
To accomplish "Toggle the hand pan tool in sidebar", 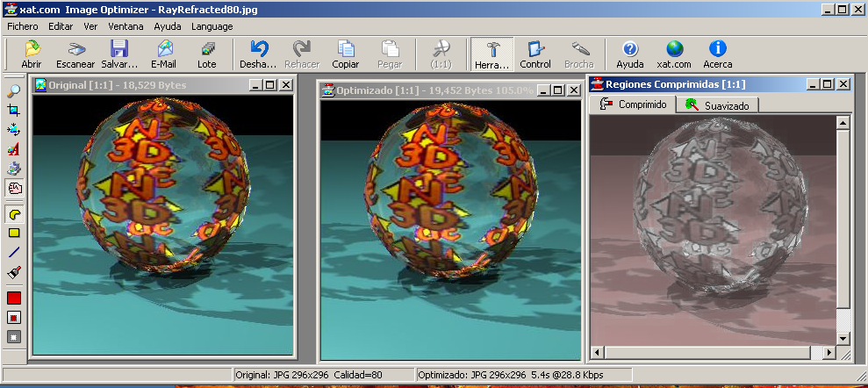I will pyautogui.click(x=14, y=188).
